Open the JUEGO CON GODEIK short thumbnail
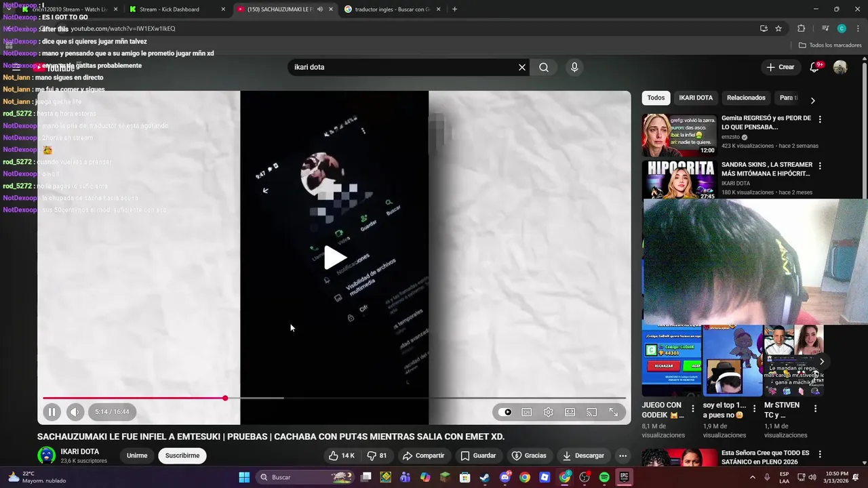Image resolution: width=868 pixels, height=488 pixels. [x=672, y=361]
